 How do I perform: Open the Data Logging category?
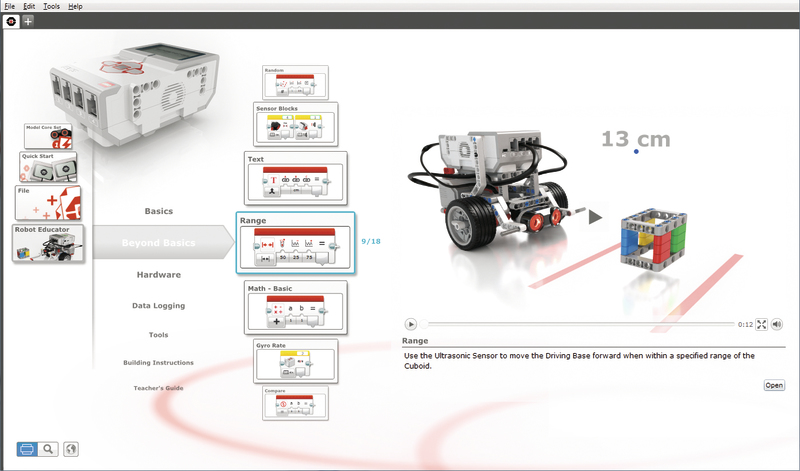coord(159,306)
